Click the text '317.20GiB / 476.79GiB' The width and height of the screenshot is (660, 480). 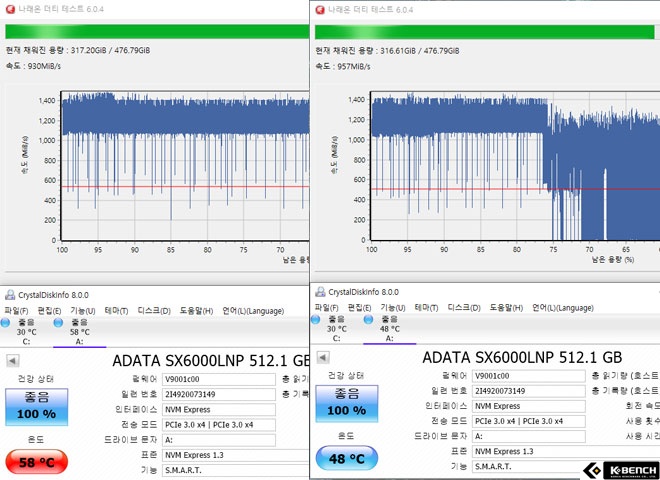[x=110, y=50]
